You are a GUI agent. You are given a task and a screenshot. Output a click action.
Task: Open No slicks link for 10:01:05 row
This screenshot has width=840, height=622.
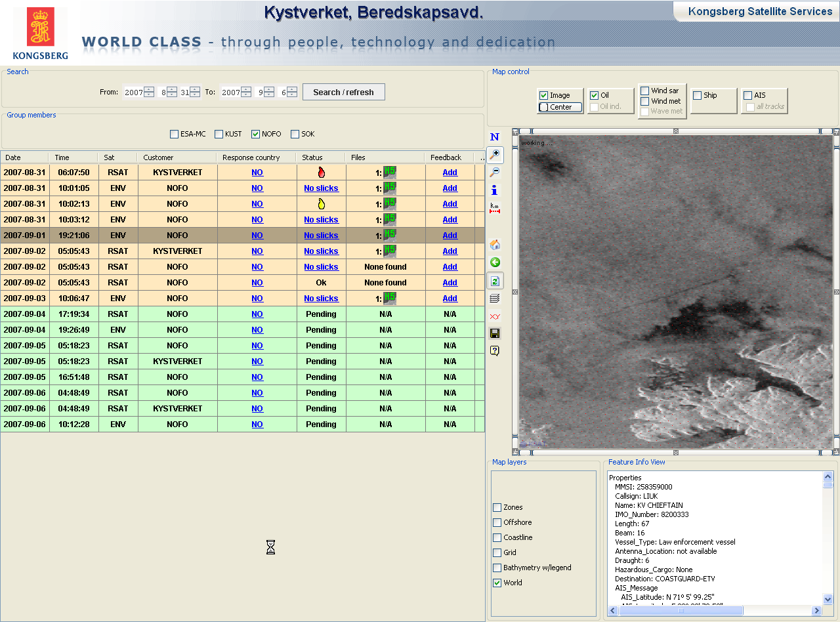[x=321, y=188]
